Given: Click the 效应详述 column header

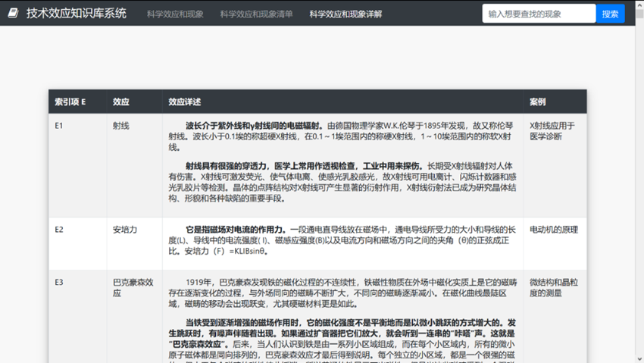Looking at the screenshot, I should [342, 102].
